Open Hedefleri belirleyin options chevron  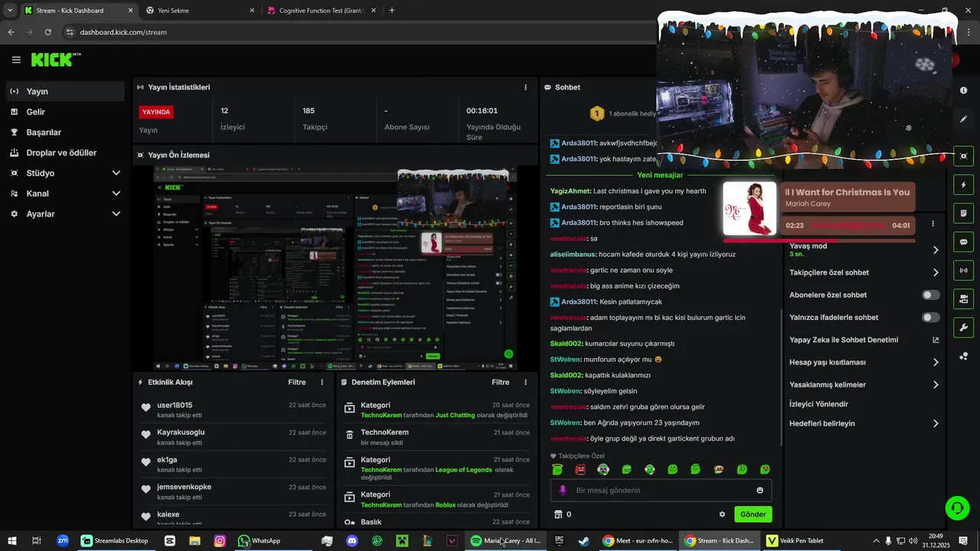coord(936,423)
